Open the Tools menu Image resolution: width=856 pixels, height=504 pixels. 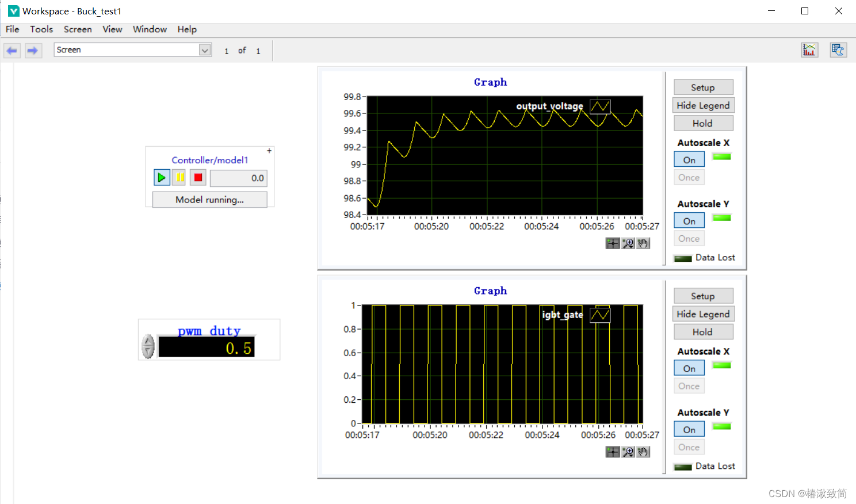[41, 29]
